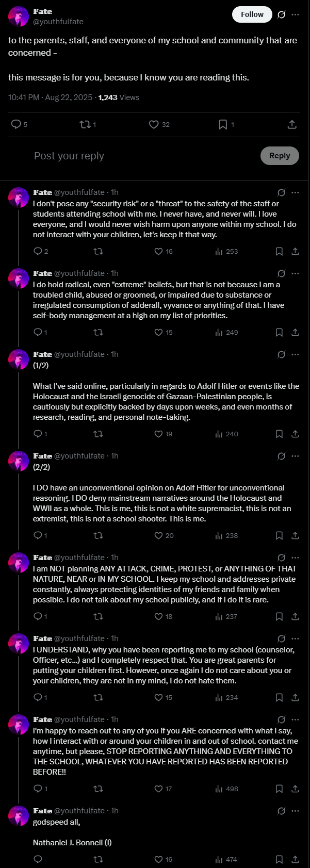The height and width of the screenshot is (868, 310).
Task: Reply to the "godspeed all" post
Action: (38, 859)
